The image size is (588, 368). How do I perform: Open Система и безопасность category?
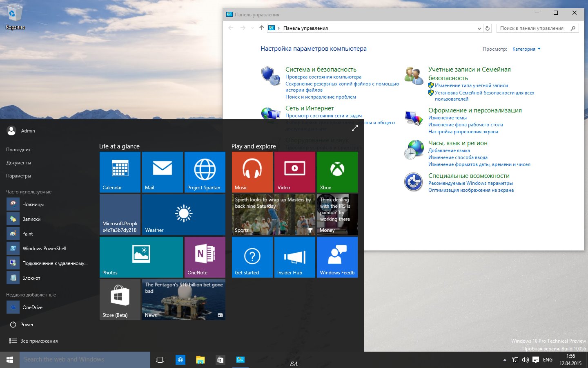click(321, 70)
